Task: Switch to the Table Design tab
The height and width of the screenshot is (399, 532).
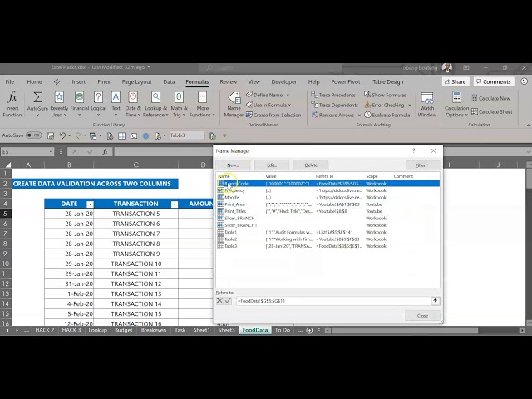Action: click(x=388, y=81)
